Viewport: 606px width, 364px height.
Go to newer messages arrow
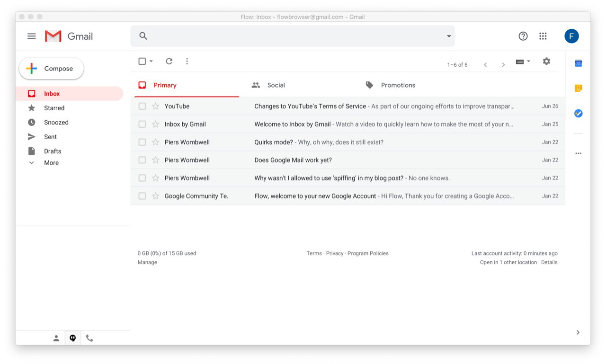coord(485,65)
